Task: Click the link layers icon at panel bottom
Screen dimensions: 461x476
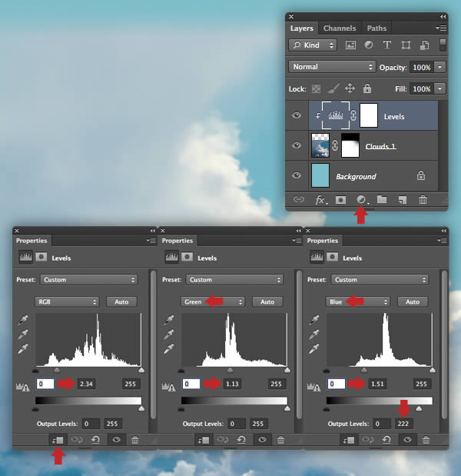Action: click(299, 199)
